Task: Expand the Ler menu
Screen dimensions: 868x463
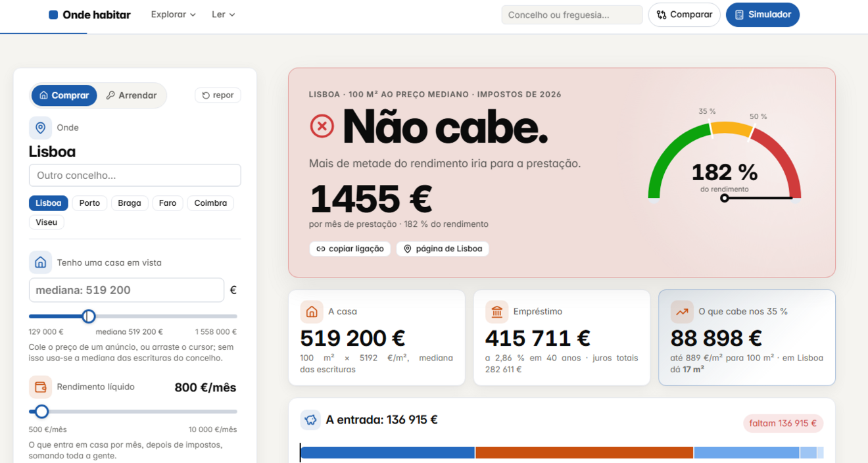Action: click(224, 14)
